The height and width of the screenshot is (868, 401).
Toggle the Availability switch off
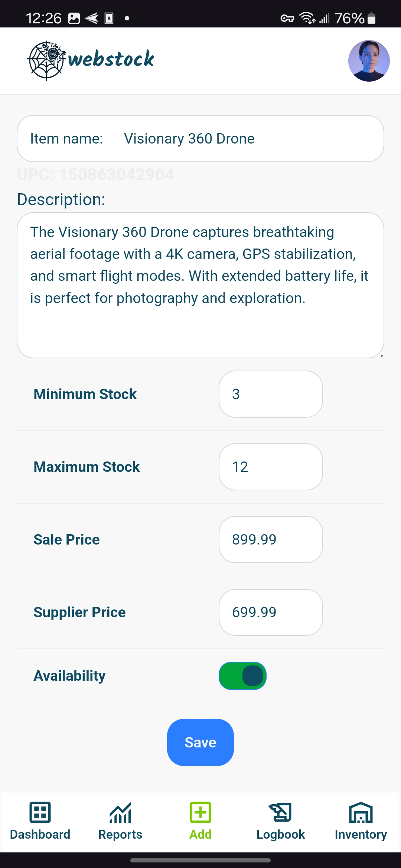click(x=243, y=676)
